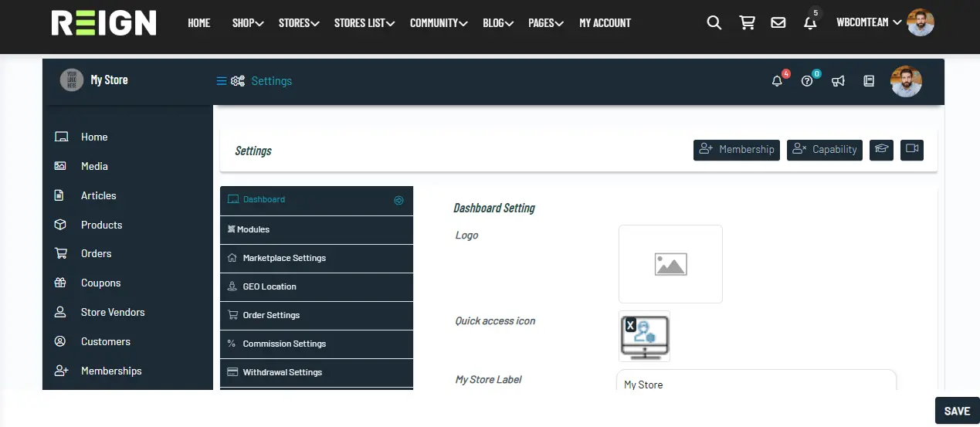Click the graduation cap button
This screenshot has height=427, width=980.
click(x=881, y=150)
